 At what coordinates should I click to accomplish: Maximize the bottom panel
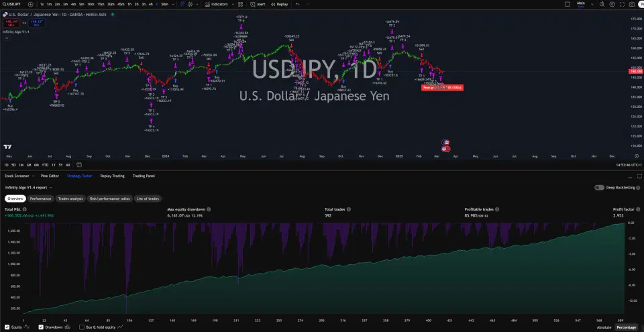click(x=639, y=176)
